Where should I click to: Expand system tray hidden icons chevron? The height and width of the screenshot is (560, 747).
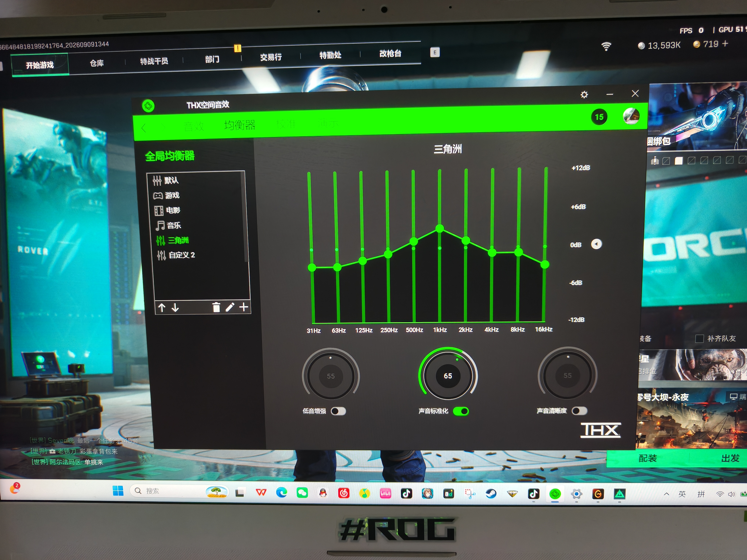666,494
